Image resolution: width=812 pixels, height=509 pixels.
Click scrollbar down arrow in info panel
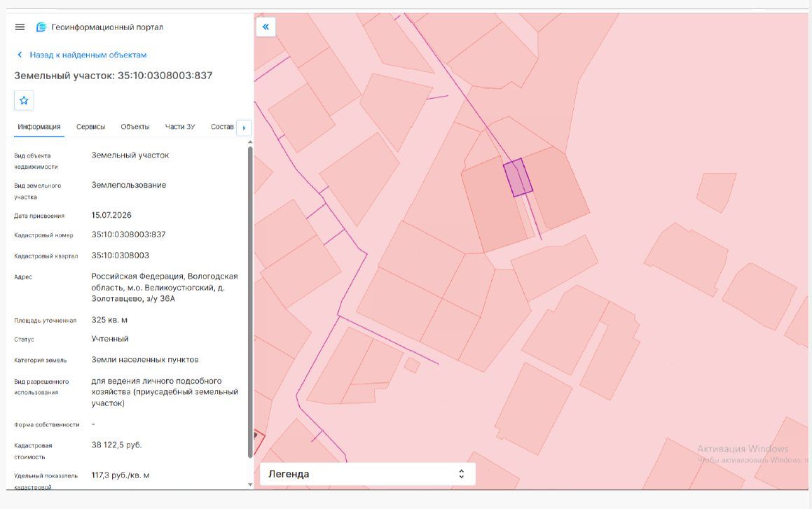250,484
